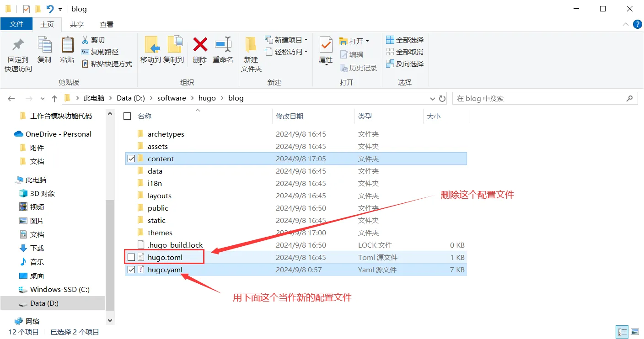The width and height of the screenshot is (644, 339).
Task: Click the Up one level arrow
Action: [54, 98]
